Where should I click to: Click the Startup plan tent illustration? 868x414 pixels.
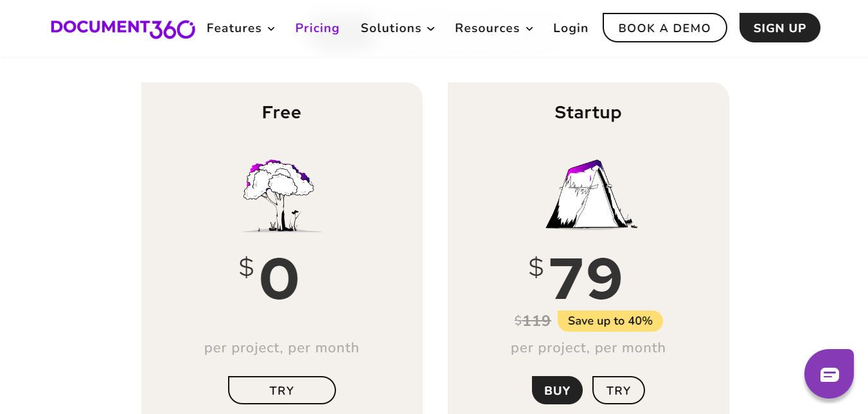click(x=590, y=194)
